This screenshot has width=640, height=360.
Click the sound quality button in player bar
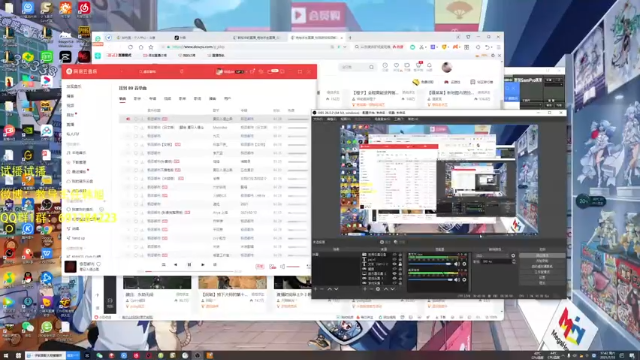click(x=260, y=267)
